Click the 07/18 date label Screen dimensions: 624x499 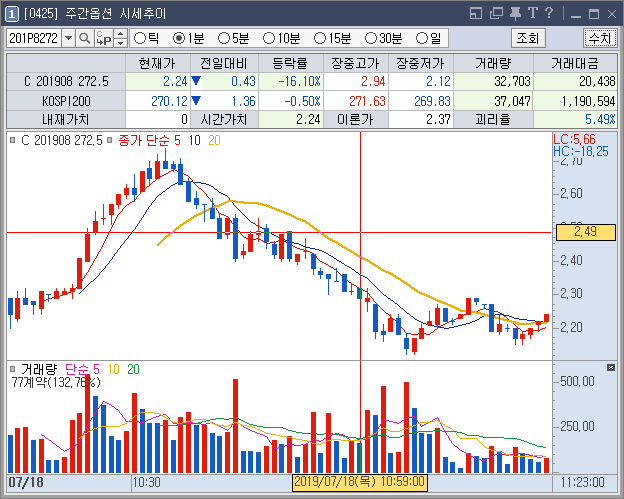pos(26,482)
